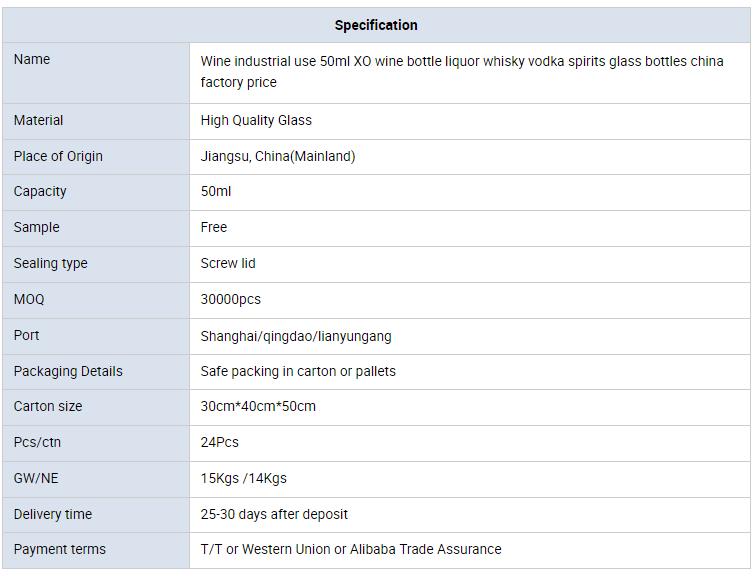The height and width of the screenshot is (576, 754).
Task: Select the MOQ 30000pcs value
Action: pos(231,299)
